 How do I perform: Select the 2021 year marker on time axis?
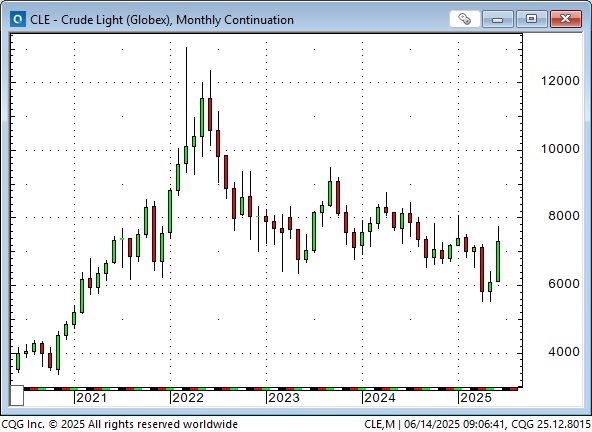[x=91, y=398]
